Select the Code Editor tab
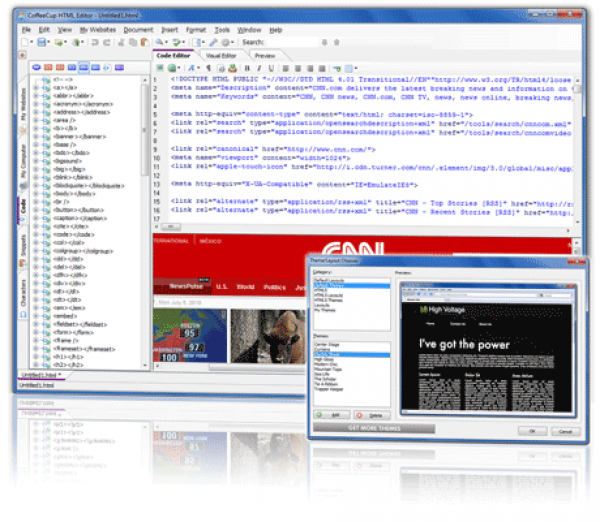 [173, 55]
